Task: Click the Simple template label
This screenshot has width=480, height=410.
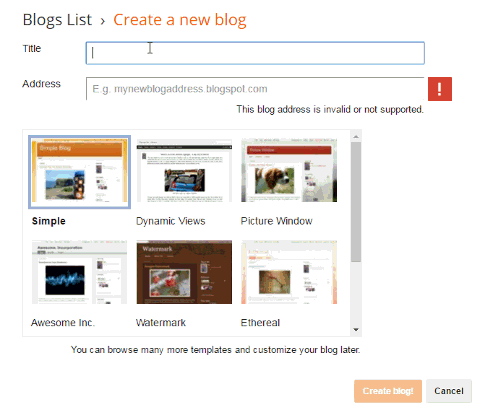Action: coord(49,221)
